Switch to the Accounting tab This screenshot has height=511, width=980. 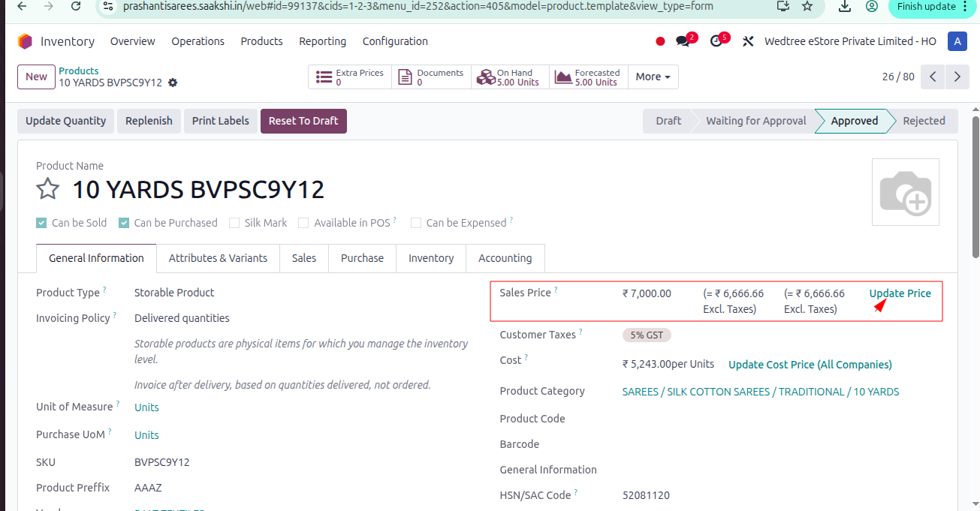[505, 258]
